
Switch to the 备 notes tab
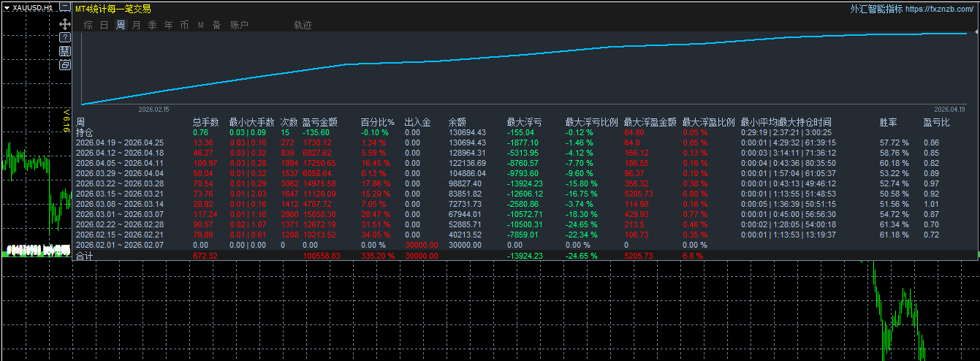click(x=216, y=25)
